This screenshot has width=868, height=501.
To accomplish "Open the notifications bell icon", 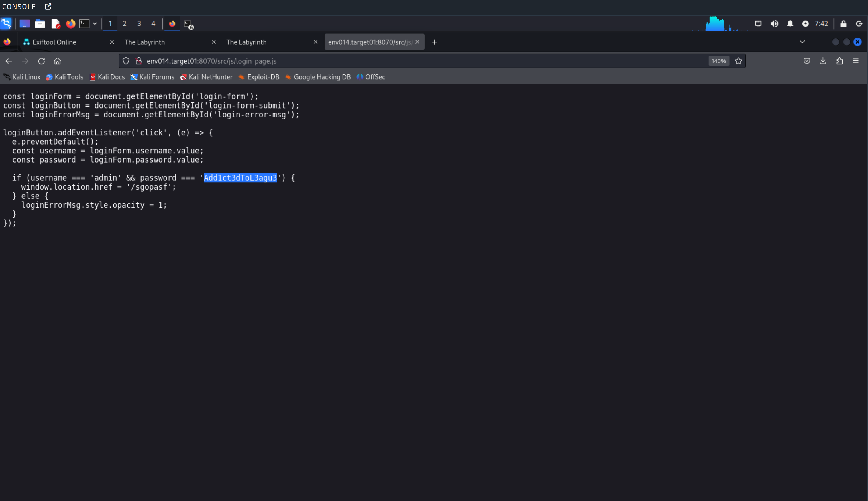I will coord(790,24).
